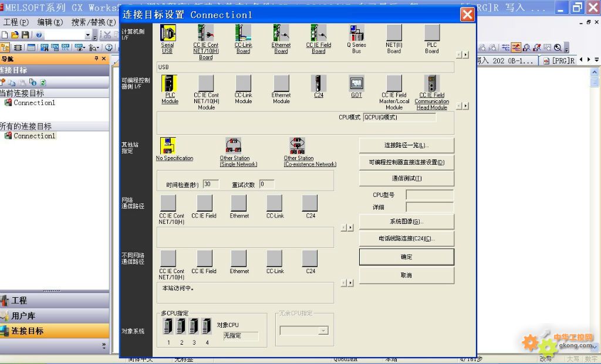This screenshot has width=601, height=364.
Task: Select CC IE Field Communication Head Module icon
Action: pos(432,83)
